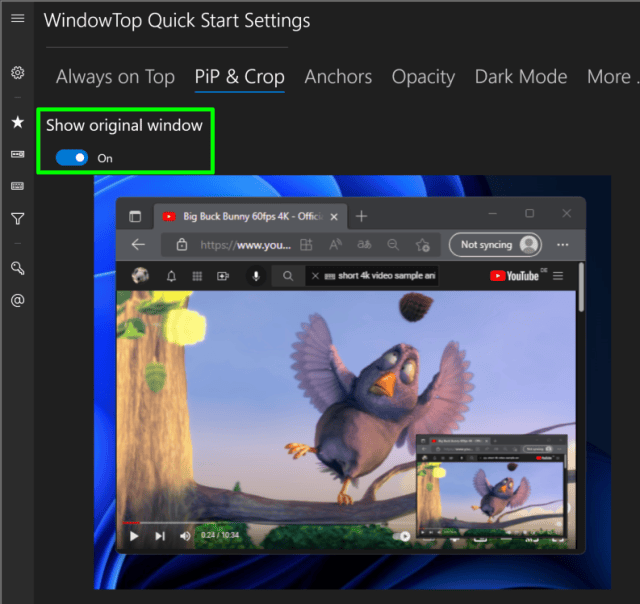
Task: Click the youtube URL address field
Action: point(245,245)
